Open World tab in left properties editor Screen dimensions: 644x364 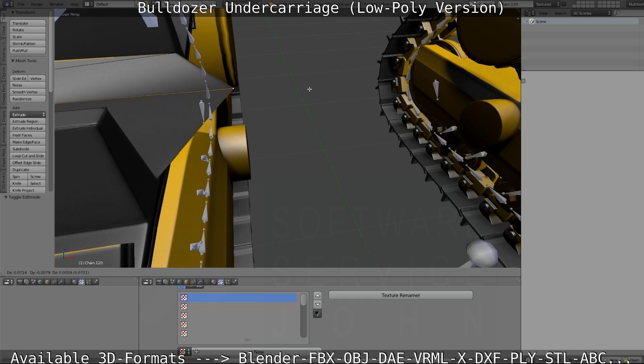click(40, 282)
